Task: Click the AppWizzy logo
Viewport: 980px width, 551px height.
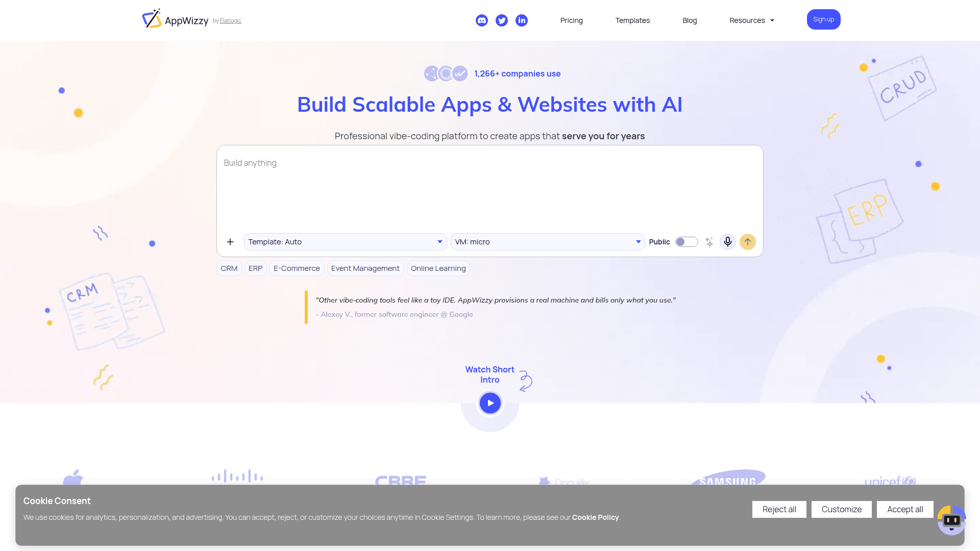Action: point(175,19)
